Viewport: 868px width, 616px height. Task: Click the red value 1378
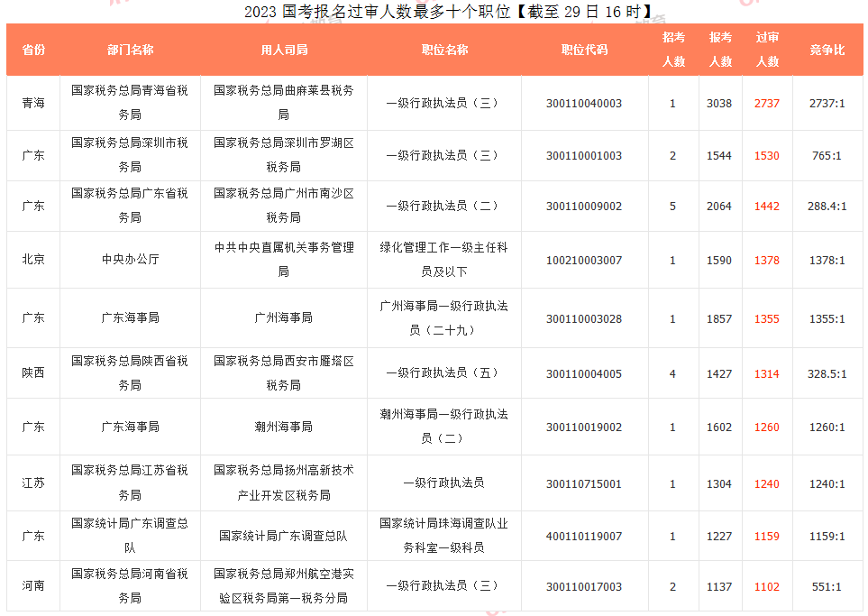click(767, 261)
